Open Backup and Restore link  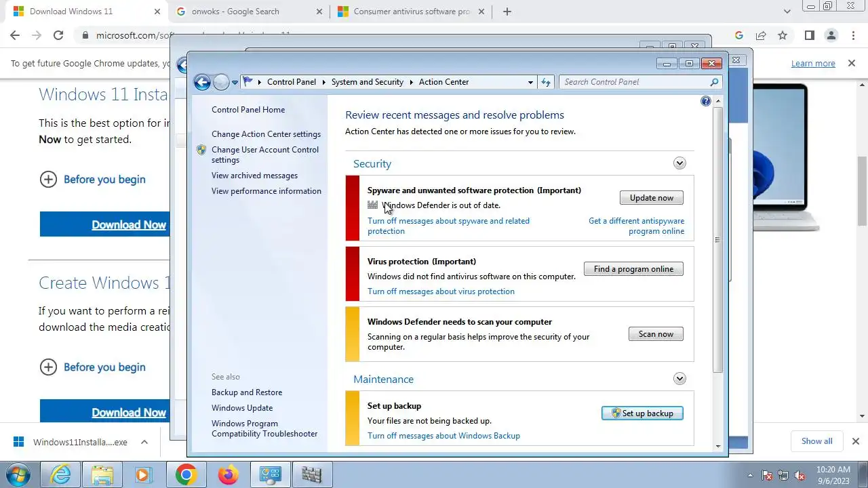247,392
